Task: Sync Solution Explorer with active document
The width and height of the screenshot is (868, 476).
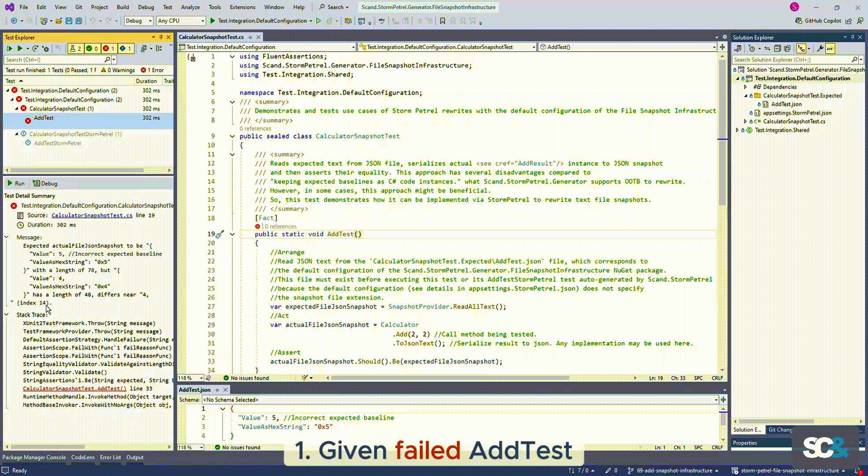Action: (767, 49)
